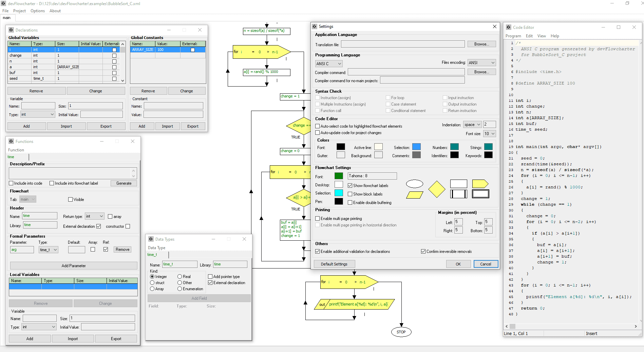Click the devFlowcharter app icon in title bar

(x=3, y=3)
